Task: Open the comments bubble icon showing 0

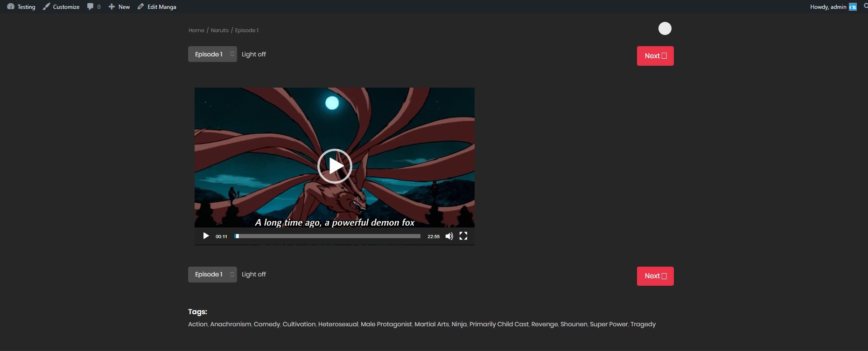Action: 94,7
